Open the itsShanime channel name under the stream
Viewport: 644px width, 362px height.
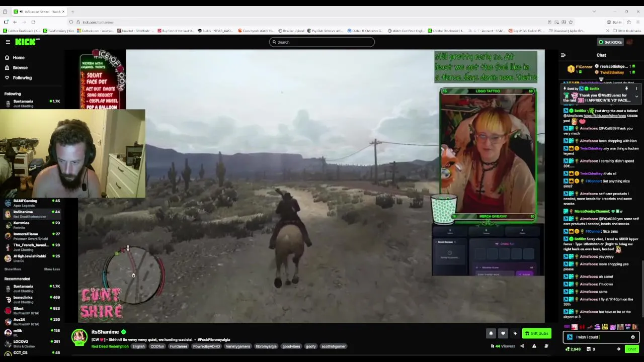105,332
